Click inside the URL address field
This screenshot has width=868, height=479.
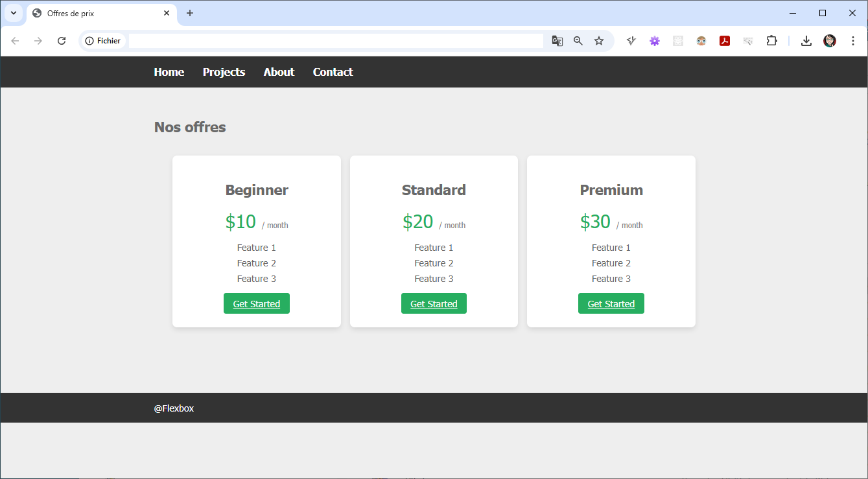click(336, 41)
